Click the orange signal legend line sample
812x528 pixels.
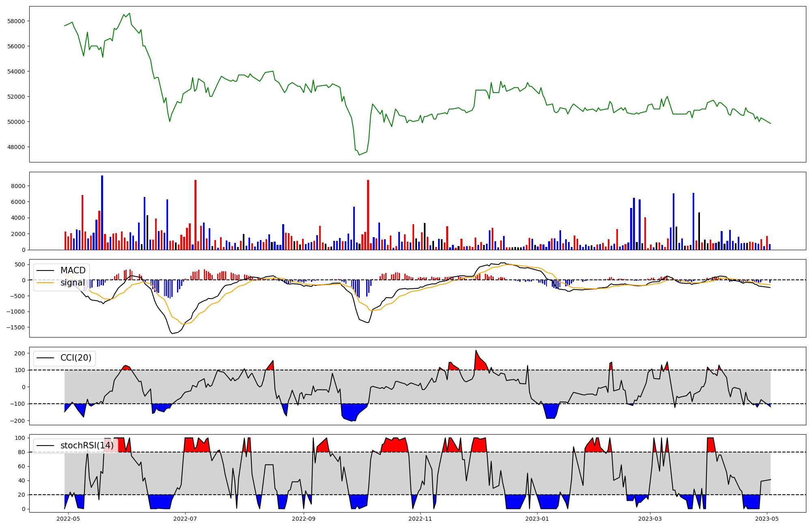pos(45,283)
